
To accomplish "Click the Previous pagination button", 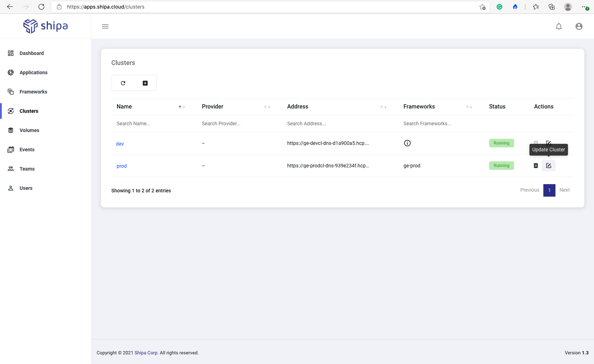I will [530, 190].
